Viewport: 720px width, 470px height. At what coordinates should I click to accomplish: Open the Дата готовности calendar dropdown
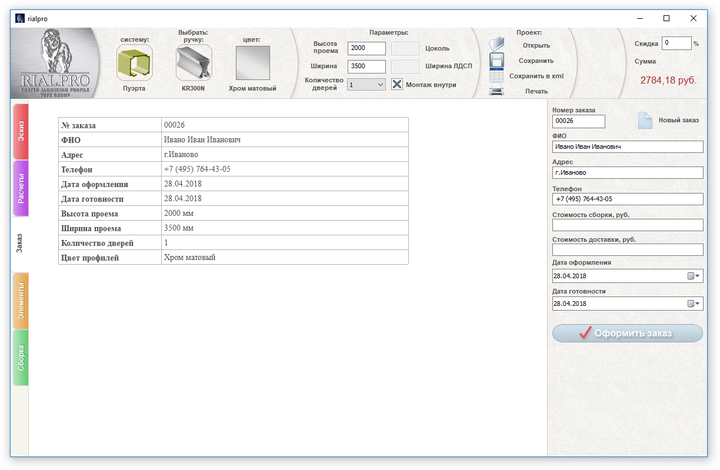pyautogui.click(x=693, y=303)
